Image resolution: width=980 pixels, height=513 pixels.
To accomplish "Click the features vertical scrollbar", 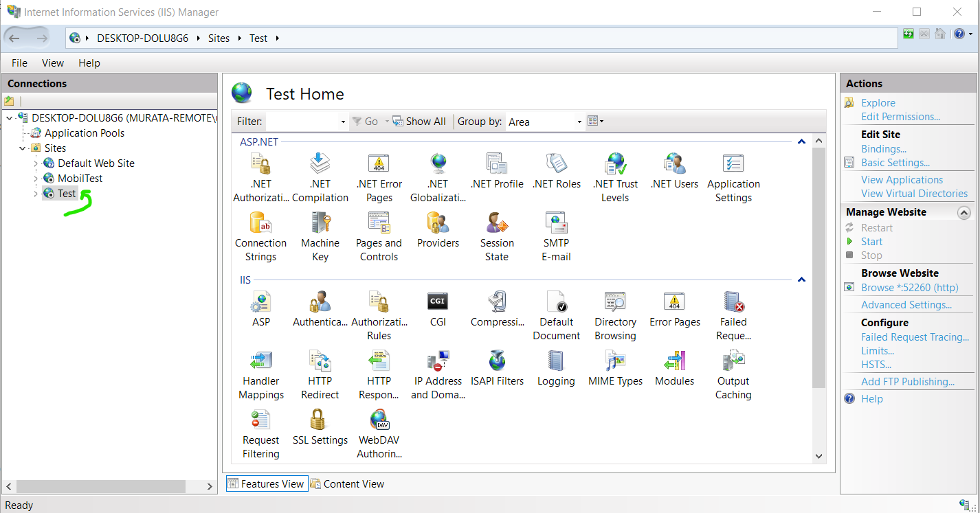I will (818, 267).
